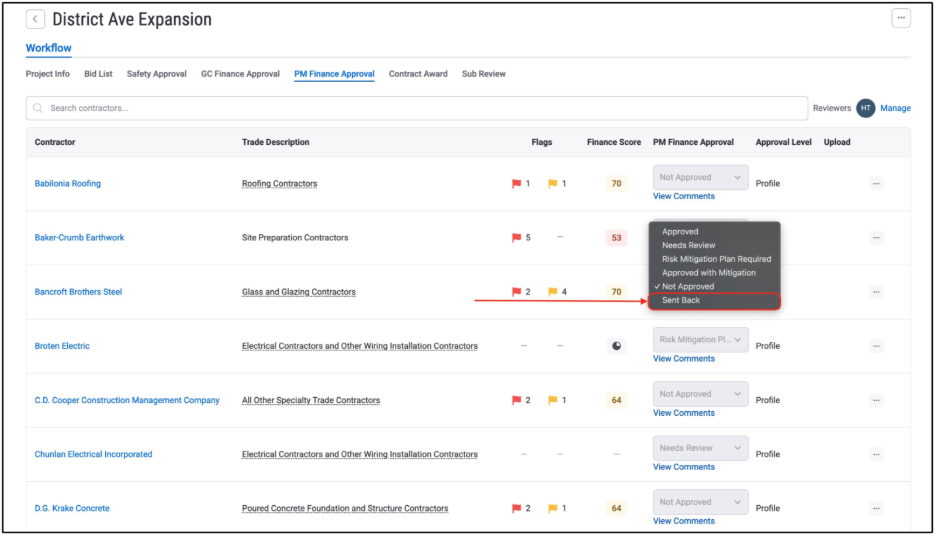Click the HT reviewer avatar
The image size is (936, 535).
[x=866, y=108]
